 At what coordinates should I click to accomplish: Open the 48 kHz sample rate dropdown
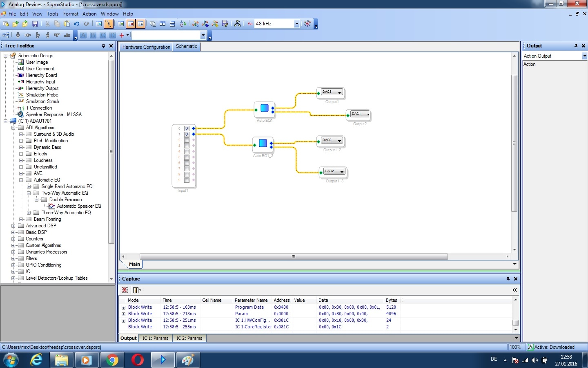pyautogui.click(x=297, y=24)
